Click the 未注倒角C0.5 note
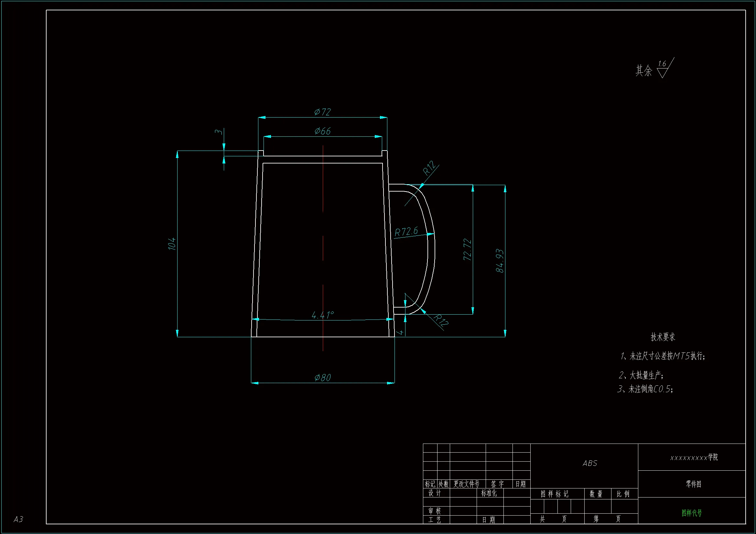 [x=645, y=389]
